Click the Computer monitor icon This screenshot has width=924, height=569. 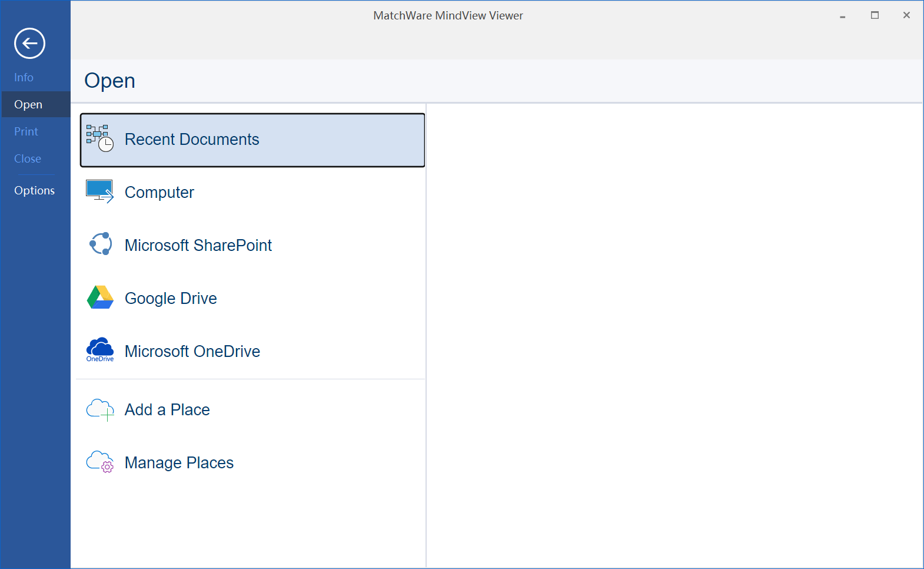[99, 191]
